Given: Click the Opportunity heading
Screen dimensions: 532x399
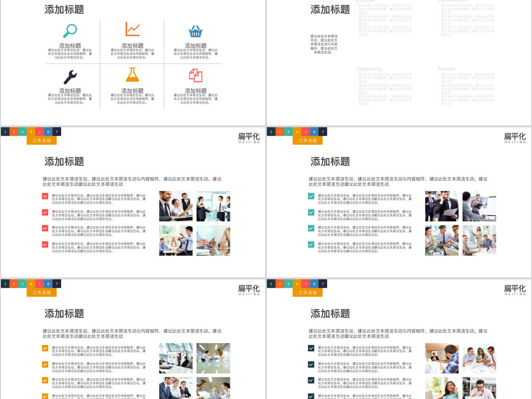Looking at the screenshot, I should (x=369, y=69).
